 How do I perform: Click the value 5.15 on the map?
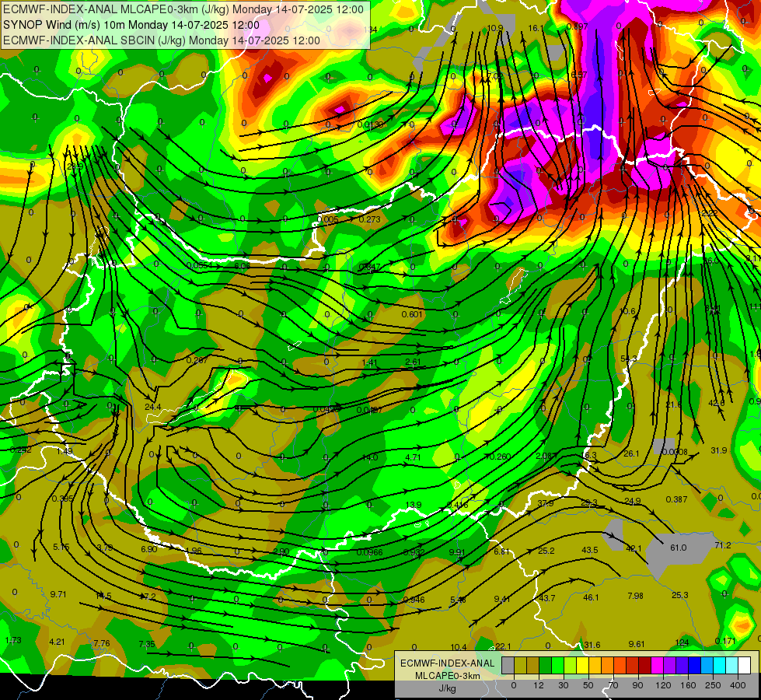pos(61,548)
